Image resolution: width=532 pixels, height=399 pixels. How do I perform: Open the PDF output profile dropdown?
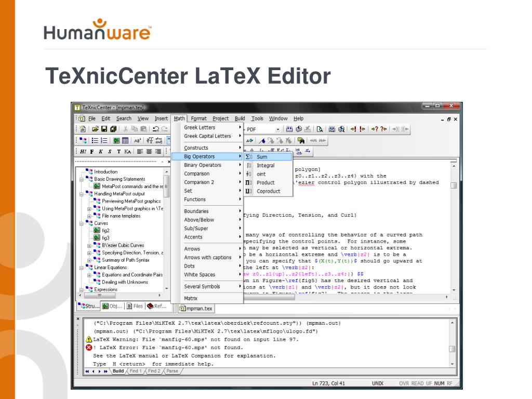277,129
